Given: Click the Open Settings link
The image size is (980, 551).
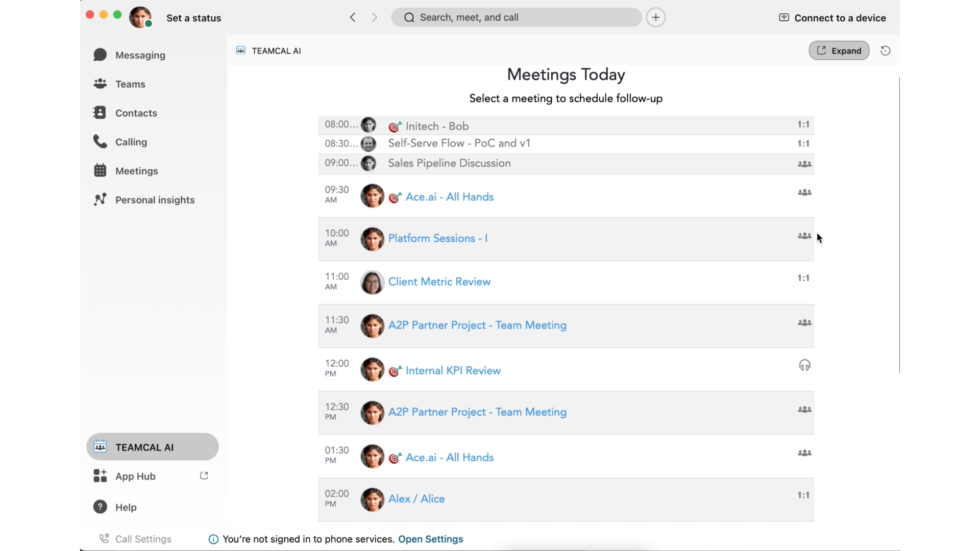Looking at the screenshot, I should [430, 539].
